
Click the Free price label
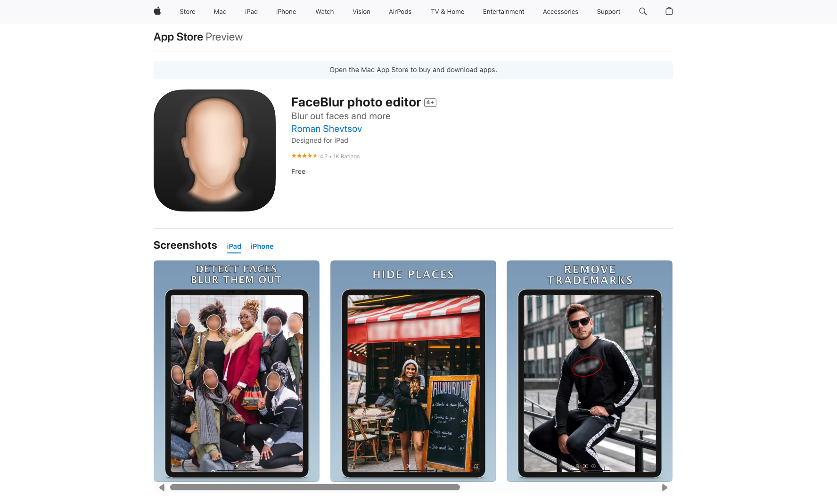pyautogui.click(x=298, y=171)
